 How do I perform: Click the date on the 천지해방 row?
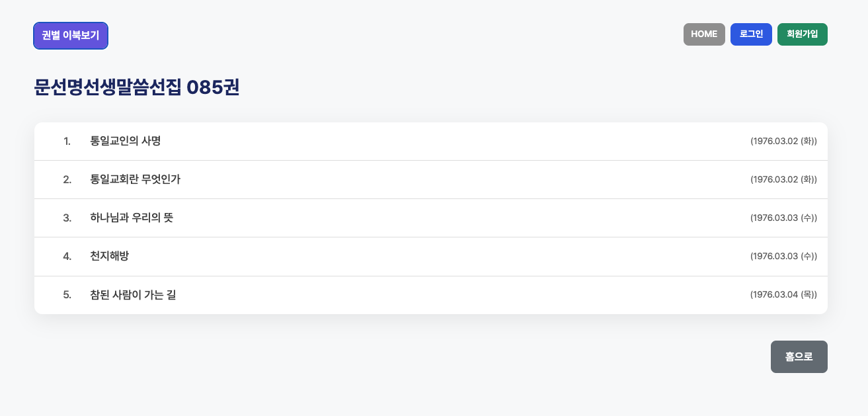(783, 257)
